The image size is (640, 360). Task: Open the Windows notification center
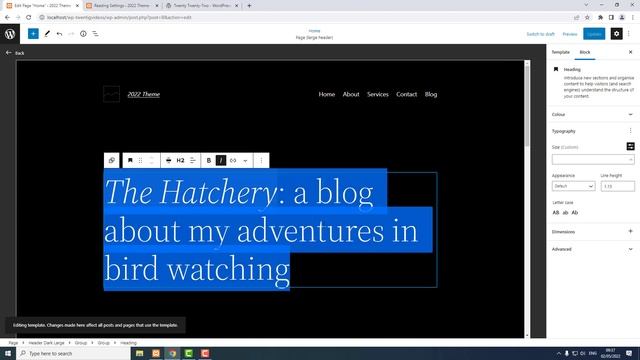pyautogui.click(x=629, y=353)
